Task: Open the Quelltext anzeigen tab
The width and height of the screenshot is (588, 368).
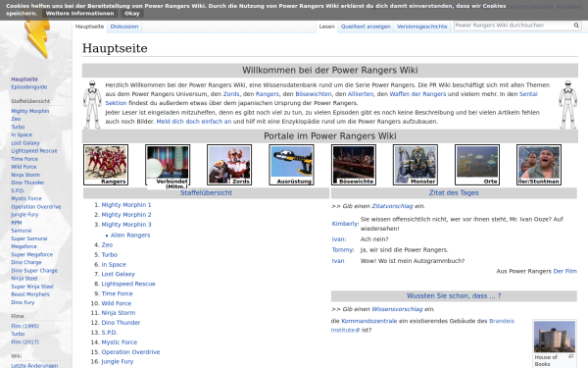Action: point(366,26)
